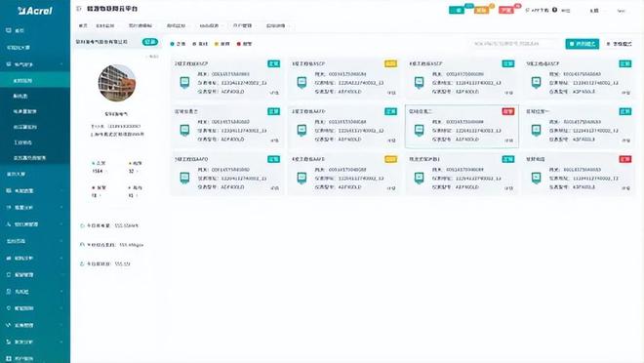Switch to the first tab in the tab strip

click(x=83, y=25)
